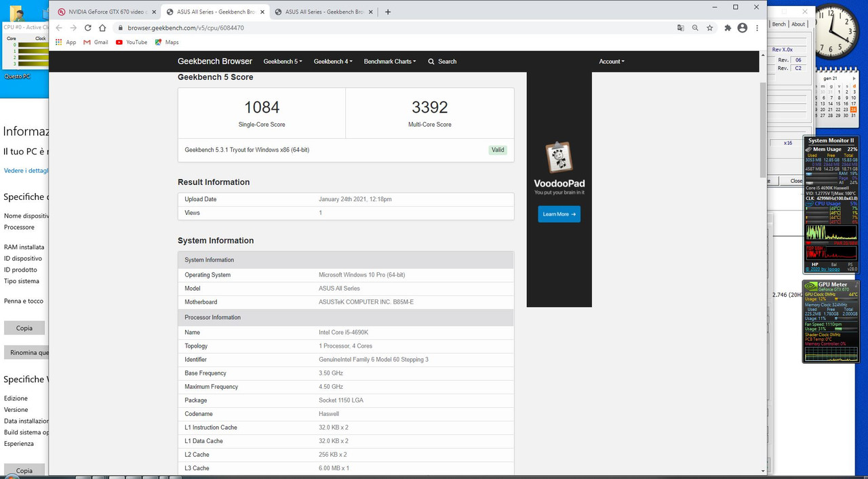Switch to the third ASUS All Series tab
The image size is (868, 479).
(x=323, y=12)
